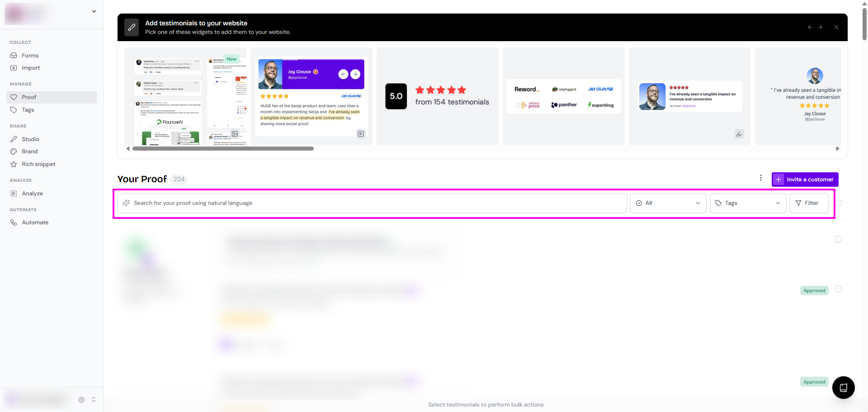Check the box next to first Approved badge
Viewport: 868px width, 412px height.
tap(838, 289)
